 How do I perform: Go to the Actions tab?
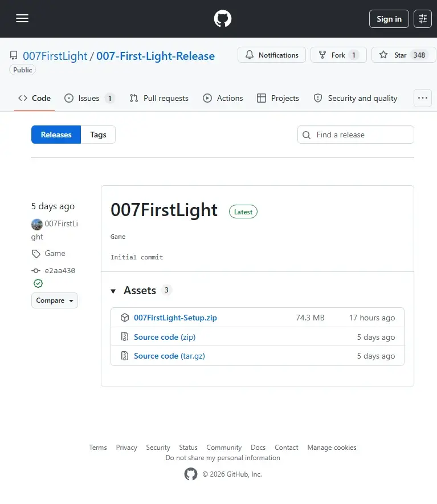(223, 98)
